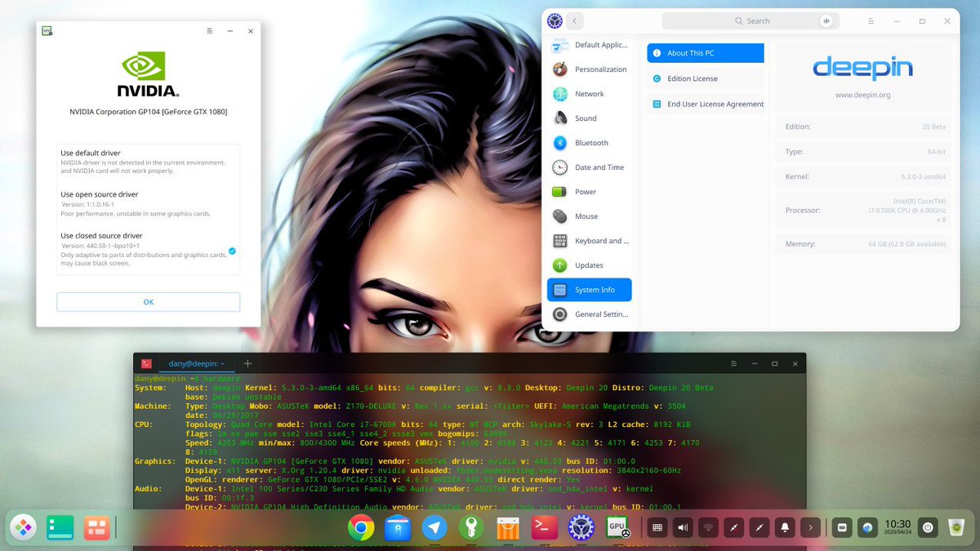Open Keyboard and Language settings
Viewport: 980px width, 551px height.
point(589,241)
